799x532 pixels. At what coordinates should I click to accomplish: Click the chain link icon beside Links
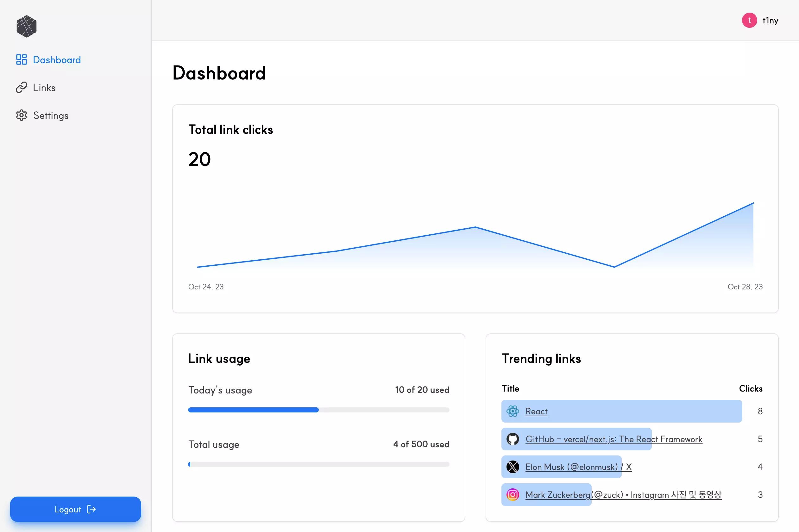pyautogui.click(x=22, y=88)
